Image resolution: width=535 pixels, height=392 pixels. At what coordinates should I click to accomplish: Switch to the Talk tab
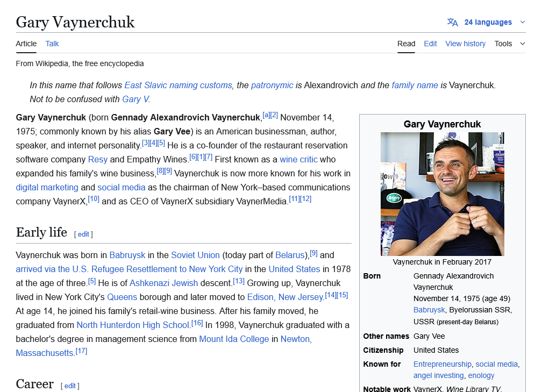coord(52,44)
